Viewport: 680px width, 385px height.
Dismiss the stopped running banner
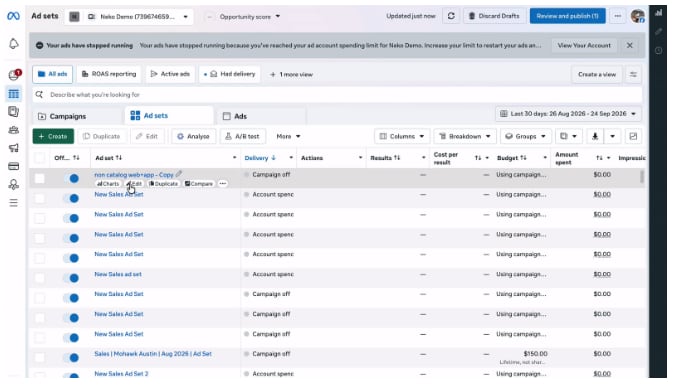coord(630,45)
